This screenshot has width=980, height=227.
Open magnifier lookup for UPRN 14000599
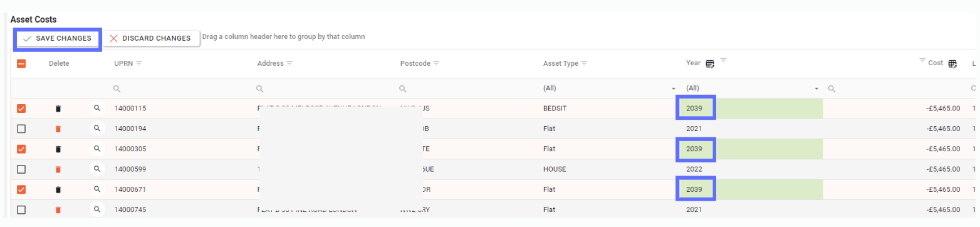97,169
